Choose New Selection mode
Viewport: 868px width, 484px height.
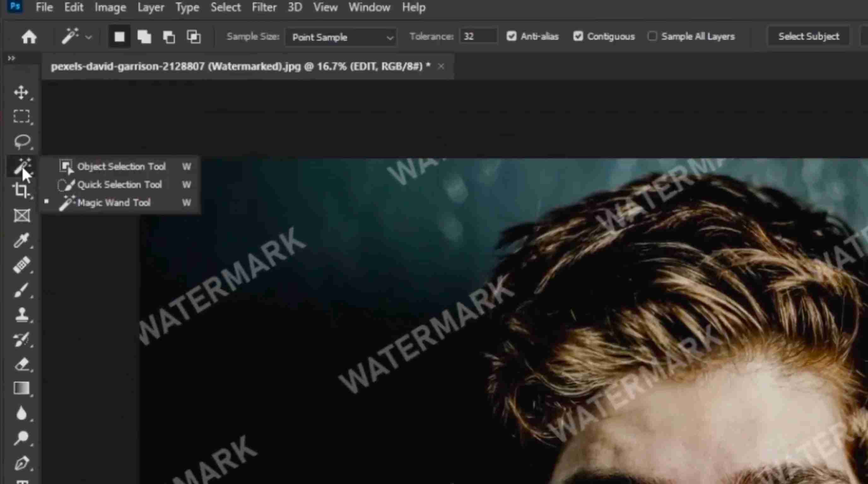[x=119, y=37]
